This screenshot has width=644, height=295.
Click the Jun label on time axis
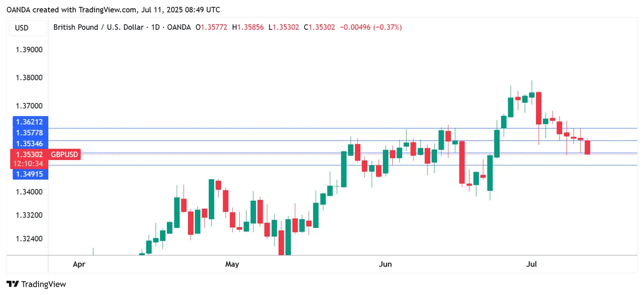(x=385, y=264)
